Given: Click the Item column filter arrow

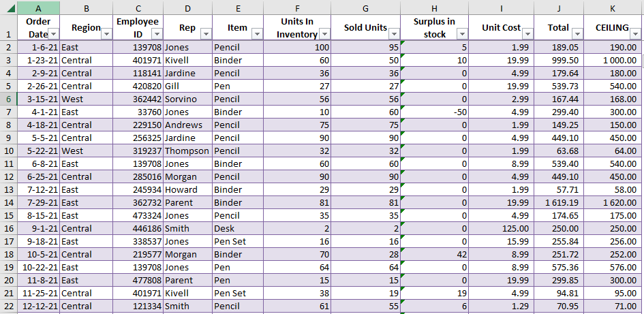Looking at the screenshot, I should pos(257,34).
